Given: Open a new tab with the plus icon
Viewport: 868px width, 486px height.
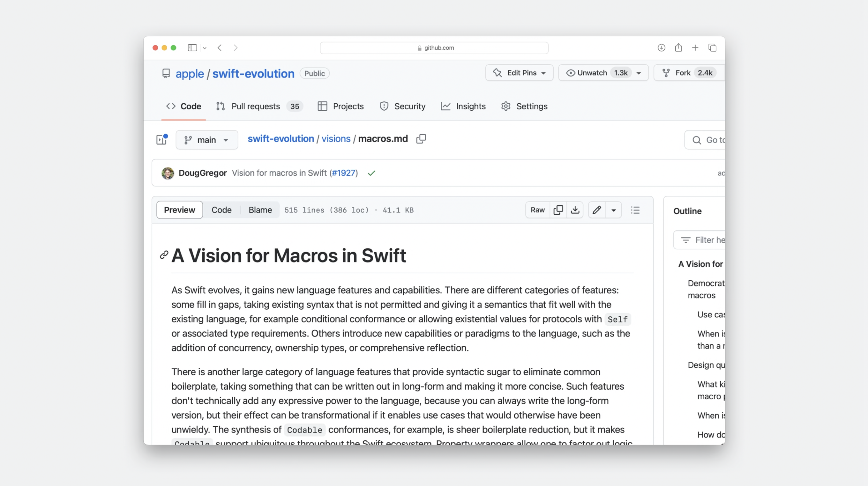Looking at the screenshot, I should [x=695, y=48].
